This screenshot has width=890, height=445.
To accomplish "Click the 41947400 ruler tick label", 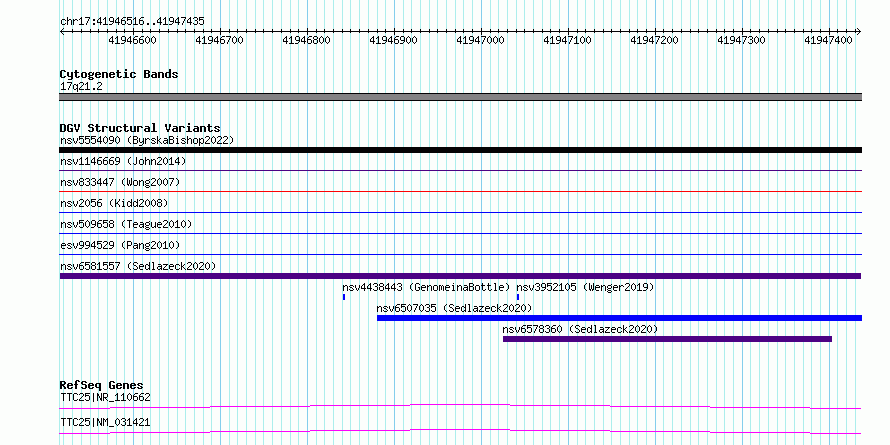I will coord(829,40).
